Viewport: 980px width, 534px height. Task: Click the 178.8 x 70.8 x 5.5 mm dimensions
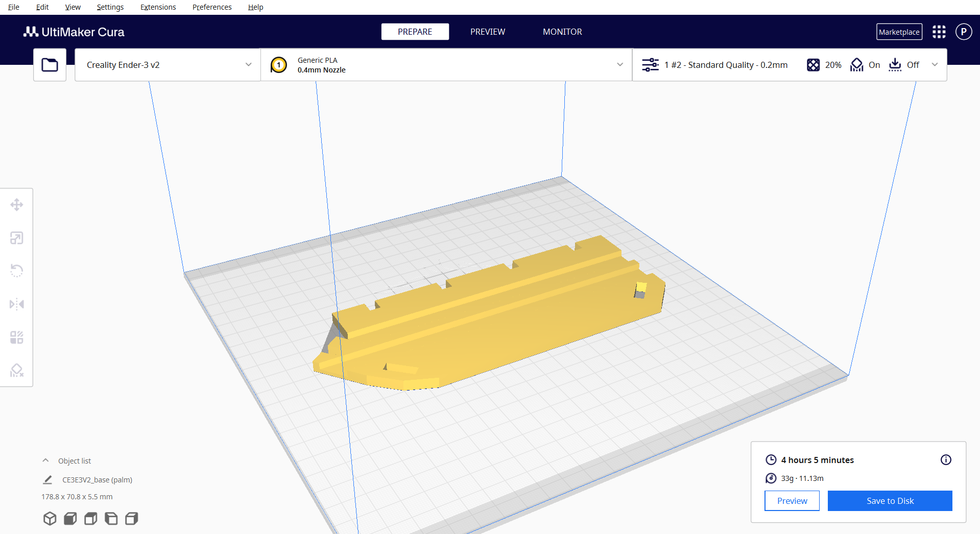[x=77, y=497]
